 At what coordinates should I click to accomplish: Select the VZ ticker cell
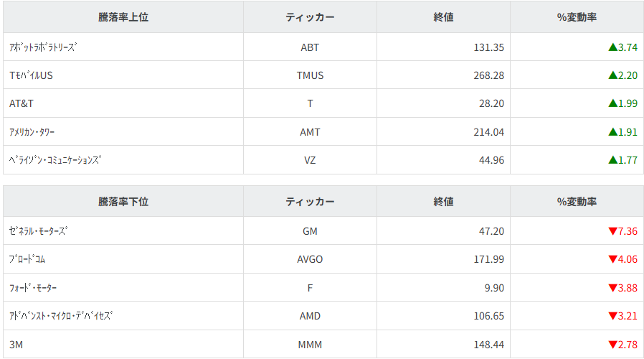[x=310, y=160]
